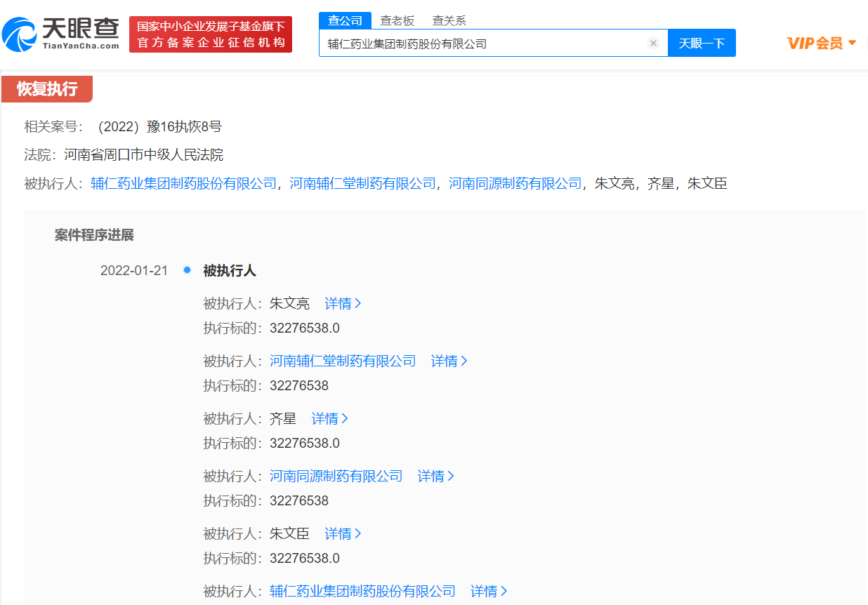Switch to the 查老板 tab
The width and height of the screenshot is (868, 605).
397,20
